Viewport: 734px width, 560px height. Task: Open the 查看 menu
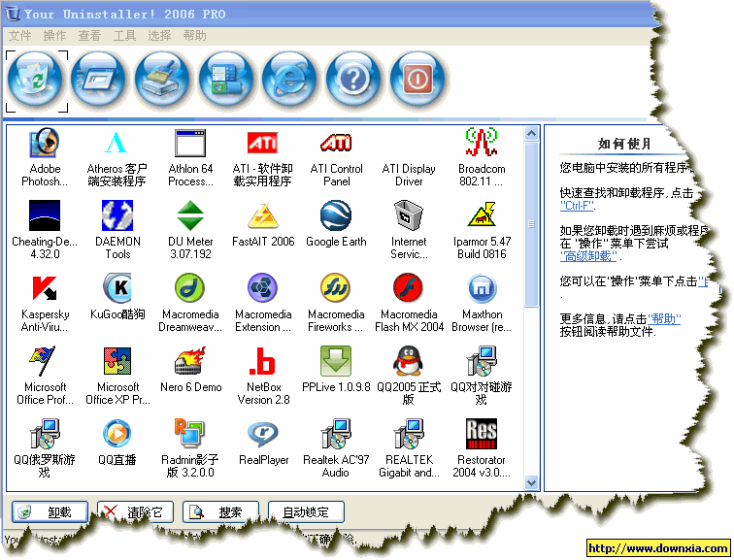(89, 36)
